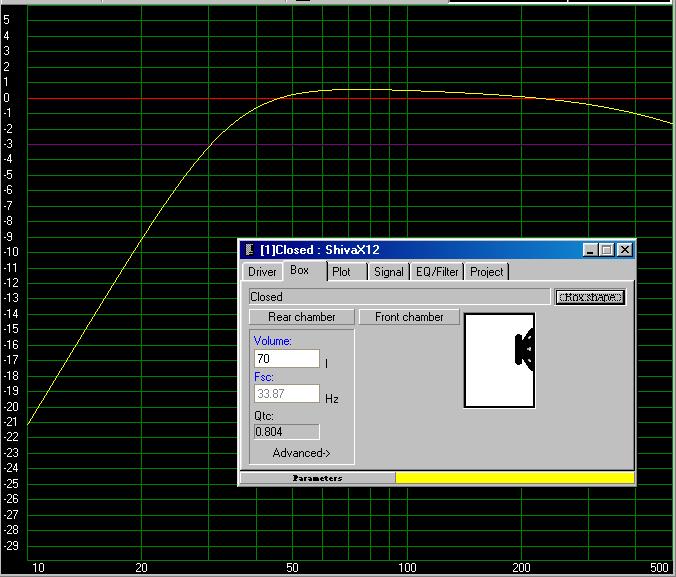
Task: Click the blue 'Volume:' label
Action: coord(272,341)
